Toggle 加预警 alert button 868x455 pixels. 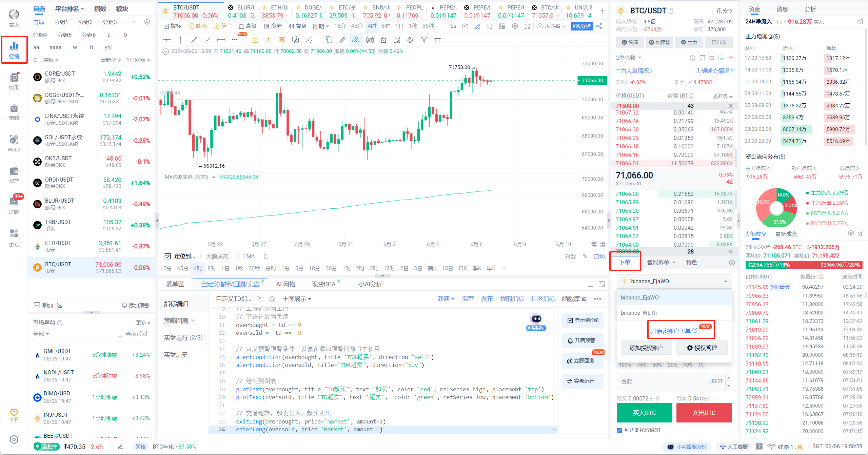[659, 42]
